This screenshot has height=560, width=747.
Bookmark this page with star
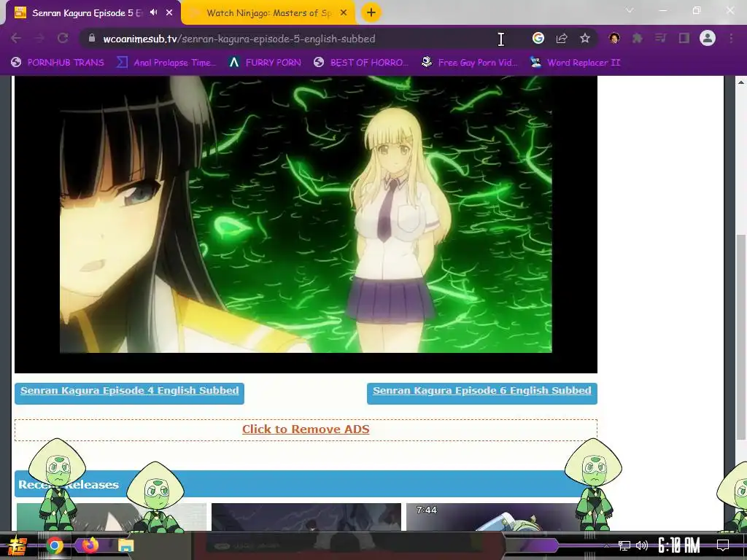pyautogui.click(x=585, y=38)
